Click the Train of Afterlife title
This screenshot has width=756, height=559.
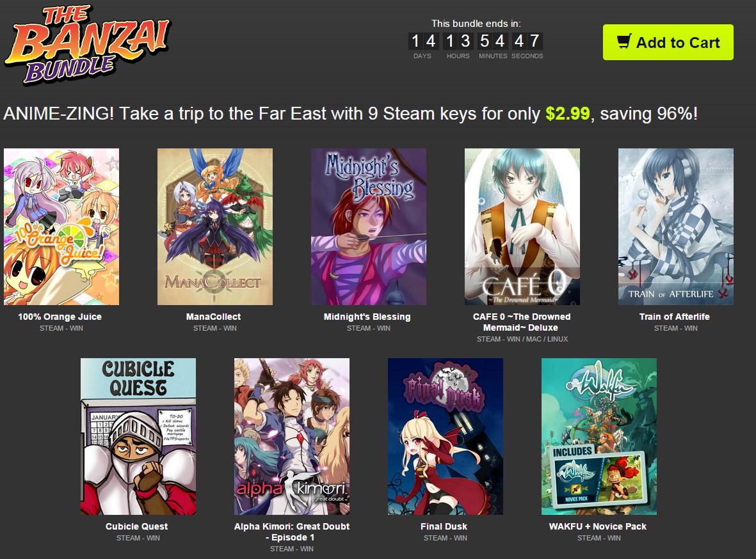click(x=675, y=317)
